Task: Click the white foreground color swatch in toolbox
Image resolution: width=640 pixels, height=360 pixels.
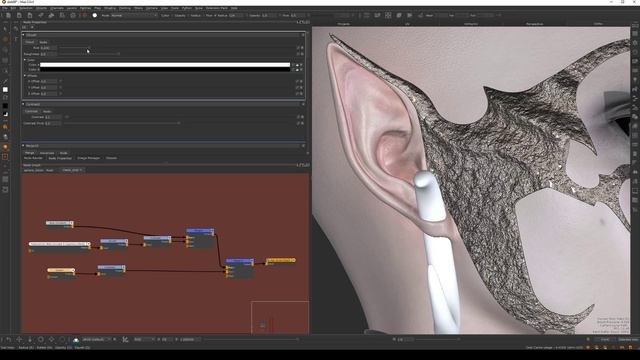Action: click(5, 90)
